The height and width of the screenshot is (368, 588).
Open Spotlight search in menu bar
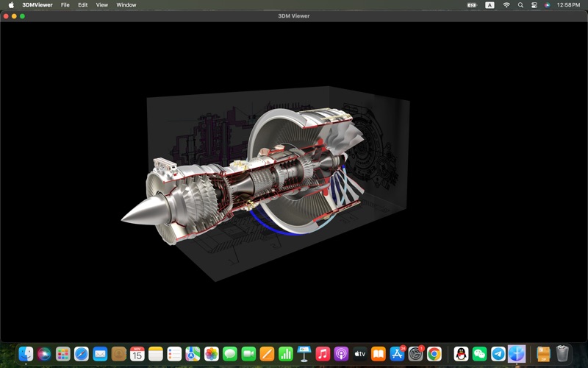[x=520, y=4]
